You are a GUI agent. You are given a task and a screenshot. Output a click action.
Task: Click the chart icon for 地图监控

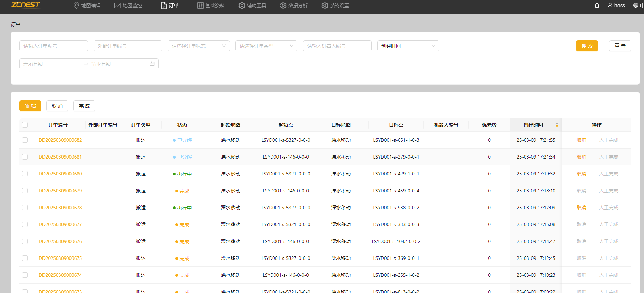118,6
